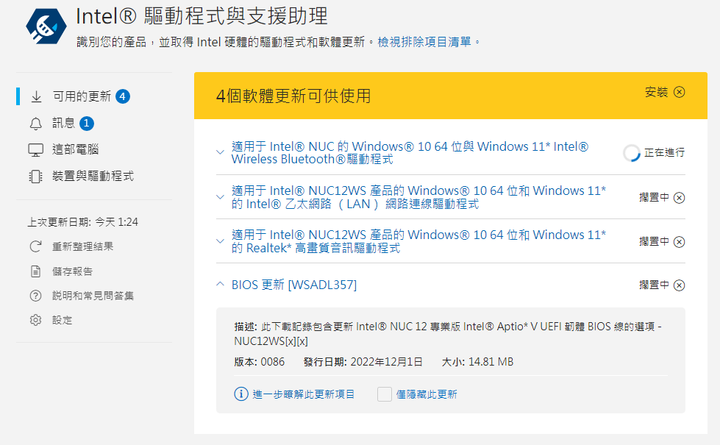Open 說明和常見問答集
The height and width of the screenshot is (445, 720).
coord(93,296)
